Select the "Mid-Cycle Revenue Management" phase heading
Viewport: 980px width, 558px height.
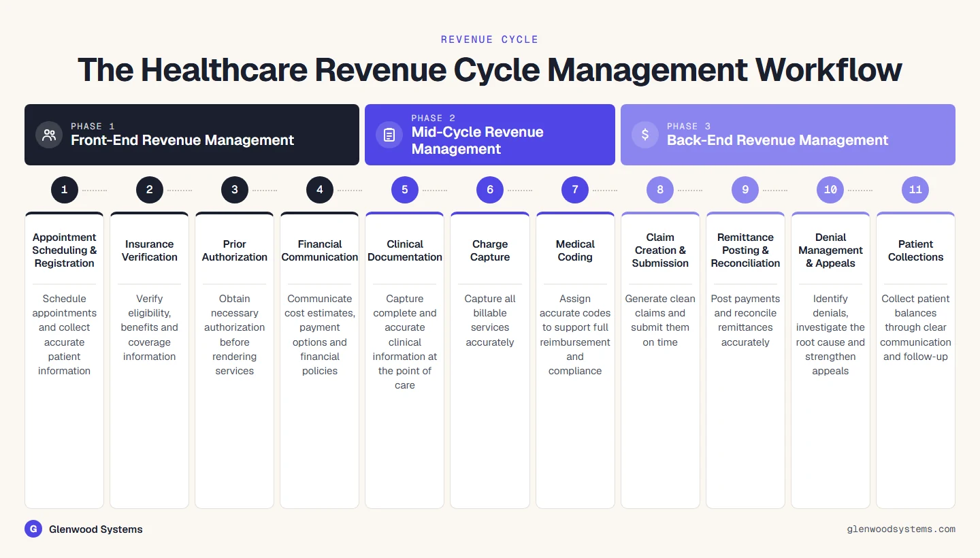tap(478, 140)
